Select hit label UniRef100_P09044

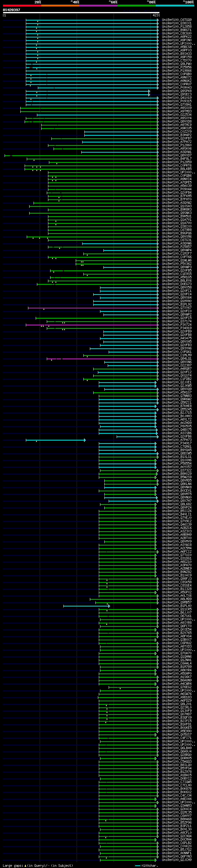[177, 189]
